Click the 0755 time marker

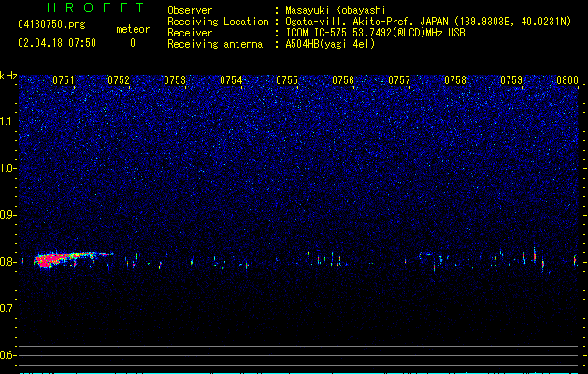click(287, 80)
